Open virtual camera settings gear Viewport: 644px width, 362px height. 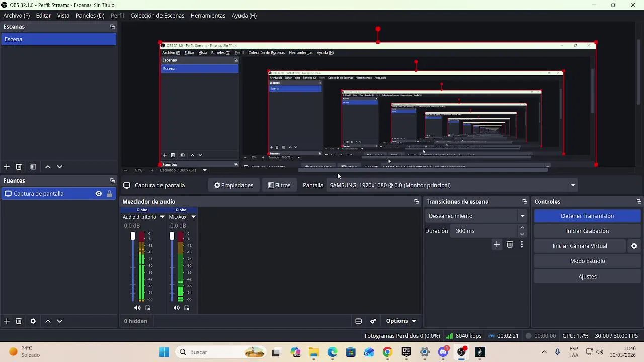point(634,246)
